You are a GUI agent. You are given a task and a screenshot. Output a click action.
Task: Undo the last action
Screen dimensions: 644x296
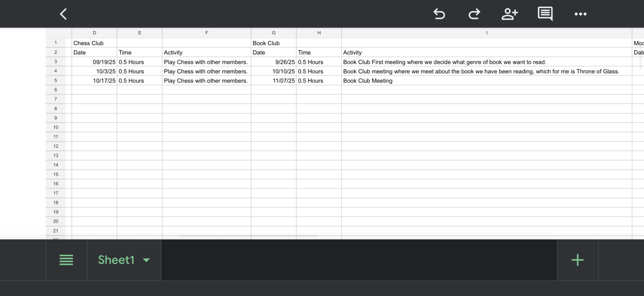439,14
